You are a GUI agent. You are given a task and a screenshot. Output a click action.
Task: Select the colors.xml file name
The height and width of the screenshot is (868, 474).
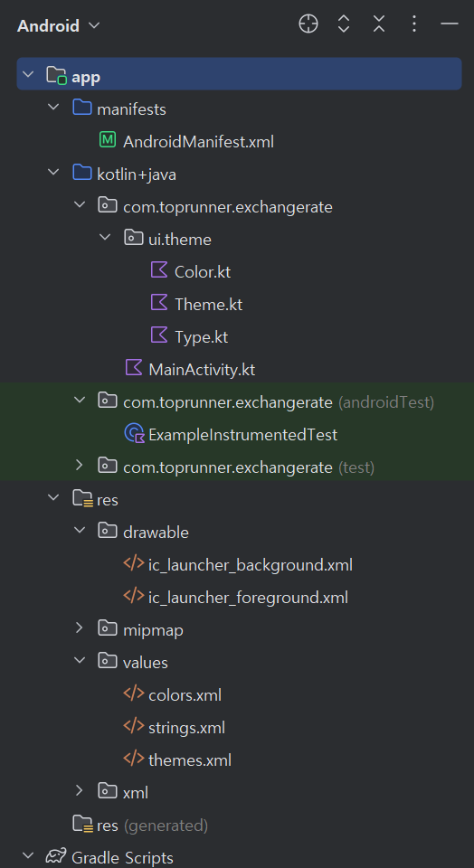point(185,695)
